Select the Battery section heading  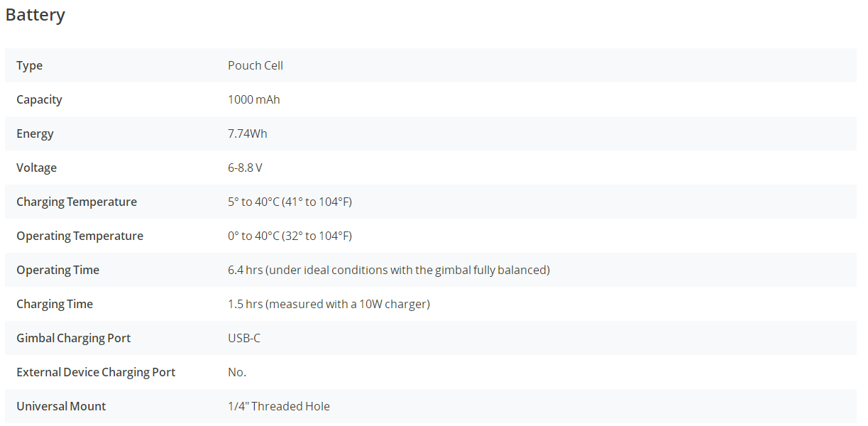[35, 15]
